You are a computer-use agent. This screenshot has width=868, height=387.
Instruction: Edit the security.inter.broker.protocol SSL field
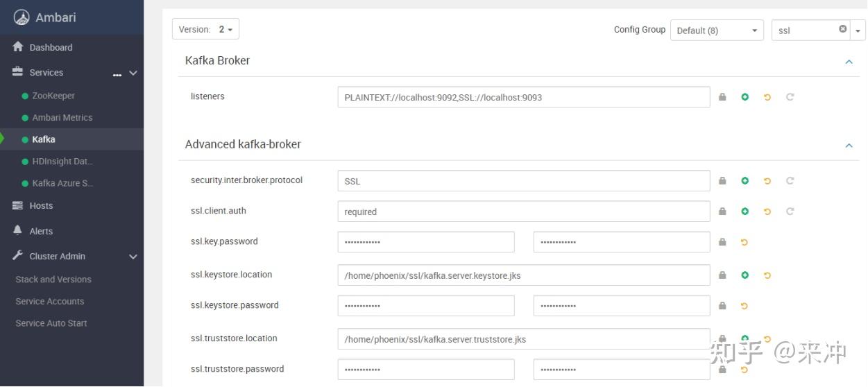[x=524, y=181]
